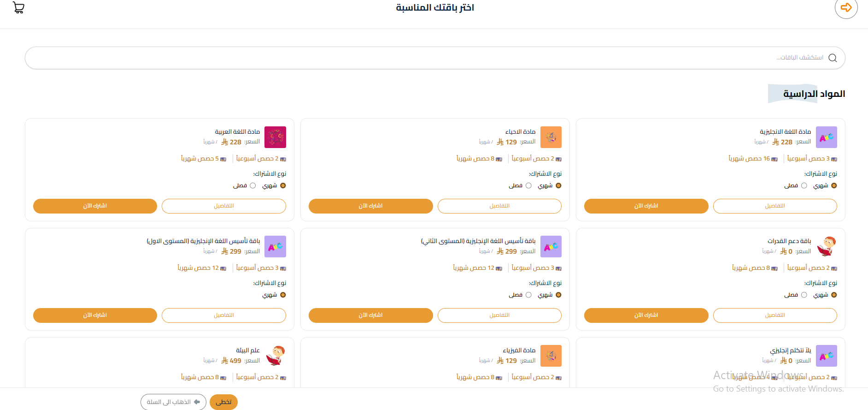
Task: Click the تخطى button at bottom
Action: pyautogui.click(x=223, y=402)
